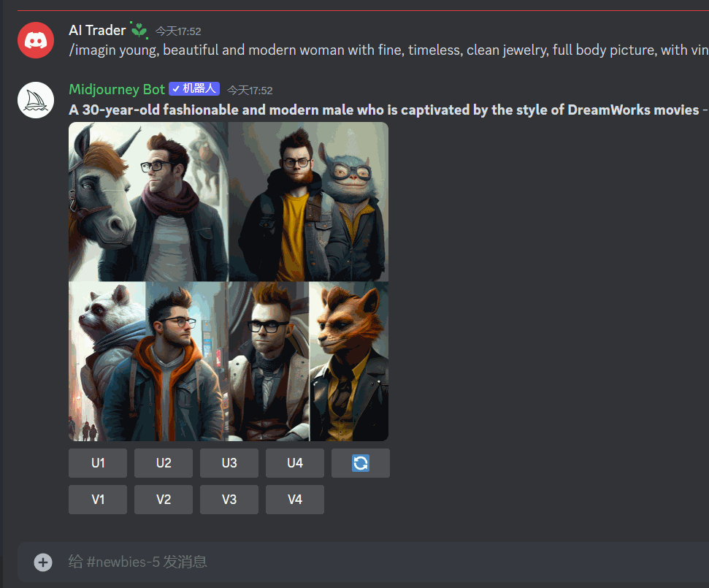
Task: Create variations with the V1 button
Action: click(98, 500)
